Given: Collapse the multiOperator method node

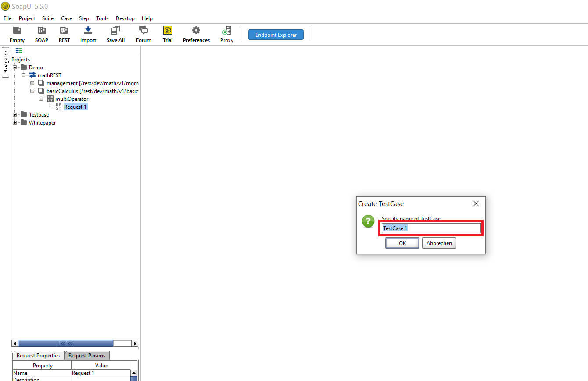Looking at the screenshot, I should (x=41, y=99).
